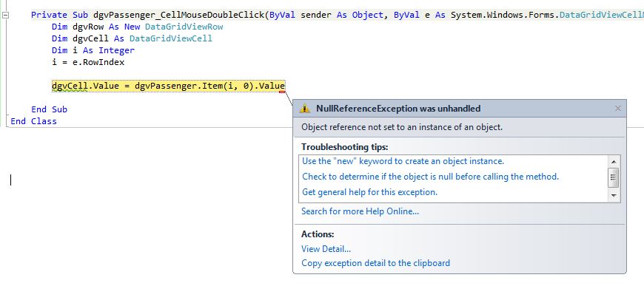Click 'Dim i As Integer' line

tap(93, 50)
